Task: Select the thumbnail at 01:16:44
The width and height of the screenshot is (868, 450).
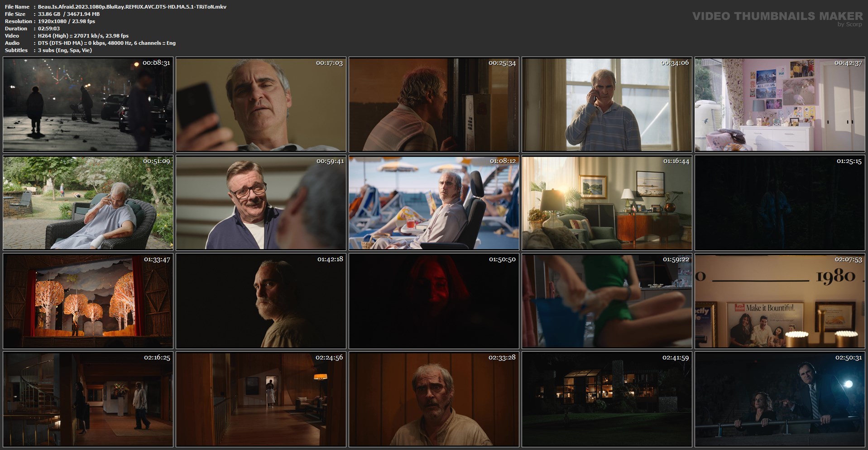Action: [607, 203]
